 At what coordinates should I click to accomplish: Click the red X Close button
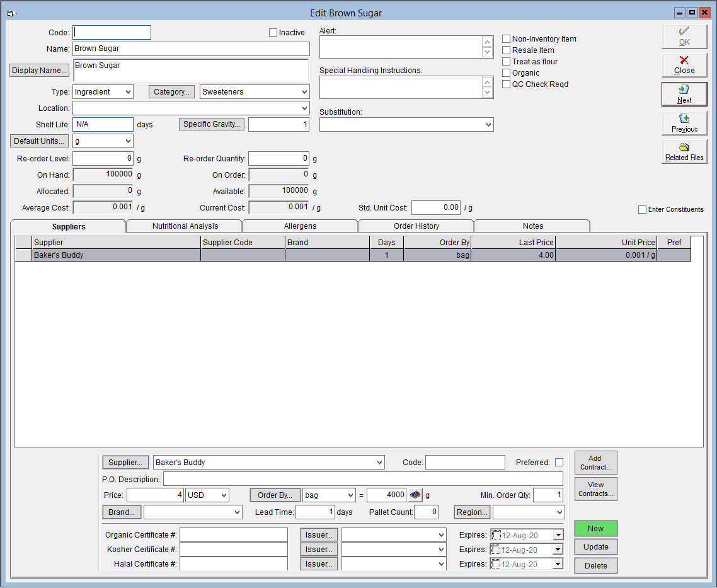pos(684,65)
